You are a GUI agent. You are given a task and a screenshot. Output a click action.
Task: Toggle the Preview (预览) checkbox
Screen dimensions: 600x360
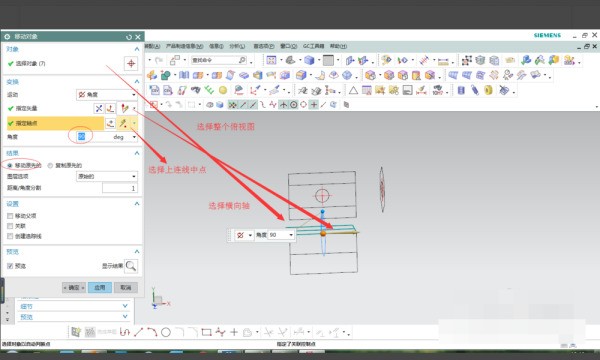tap(10, 266)
